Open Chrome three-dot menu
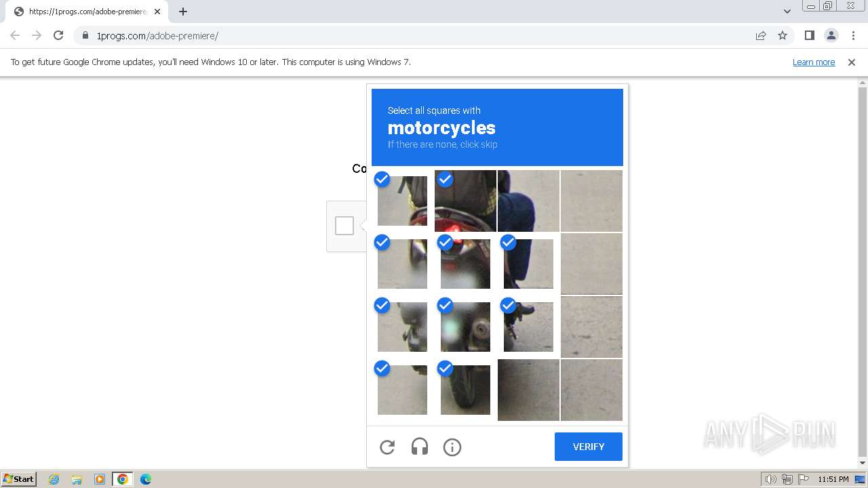The image size is (868, 488). pos(853,35)
